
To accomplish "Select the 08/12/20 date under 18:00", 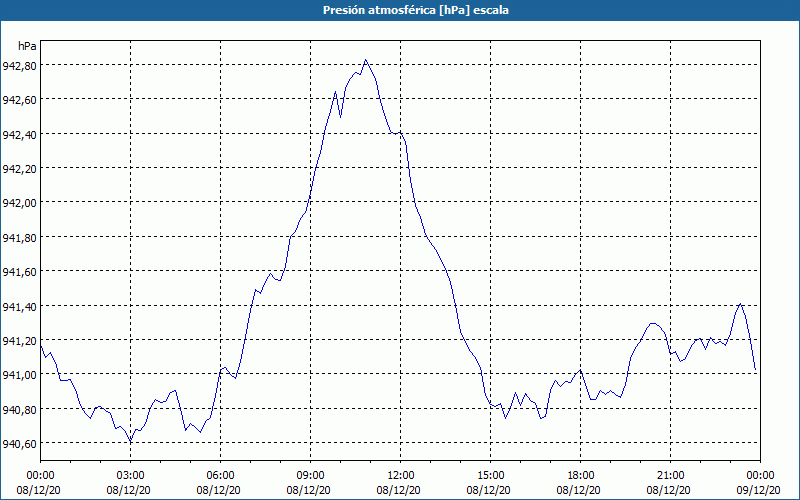I will (579, 490).
